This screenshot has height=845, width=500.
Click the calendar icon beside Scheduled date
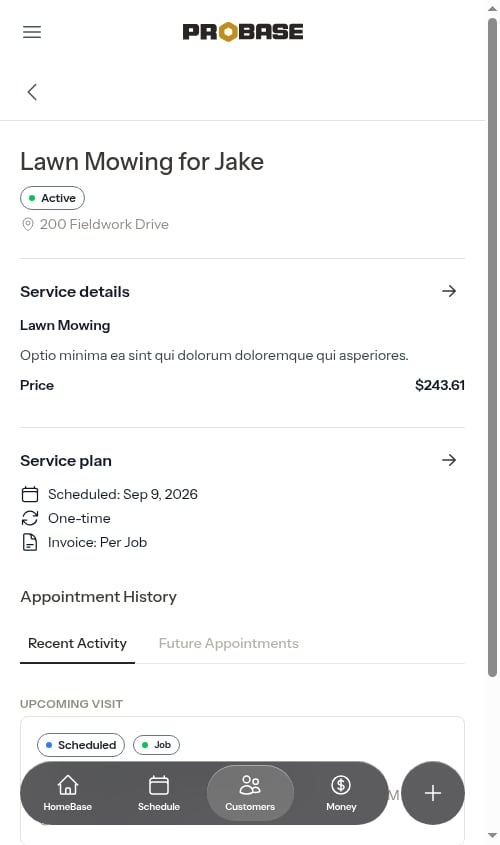point(30,494)
